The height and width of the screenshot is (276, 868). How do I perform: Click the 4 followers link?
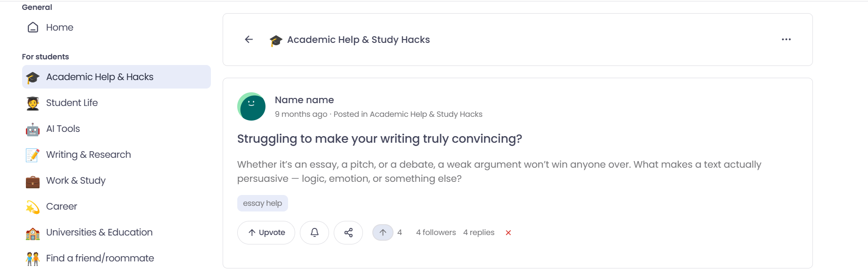435,232
